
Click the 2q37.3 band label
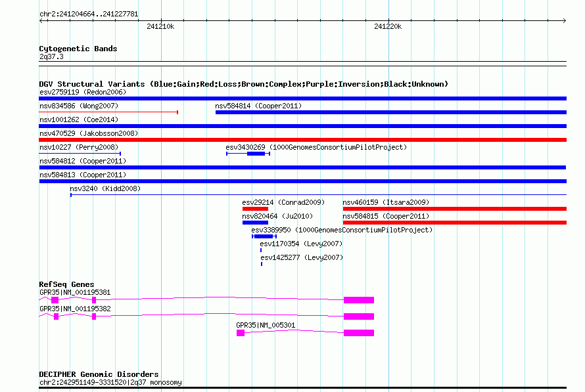point(51,56)
